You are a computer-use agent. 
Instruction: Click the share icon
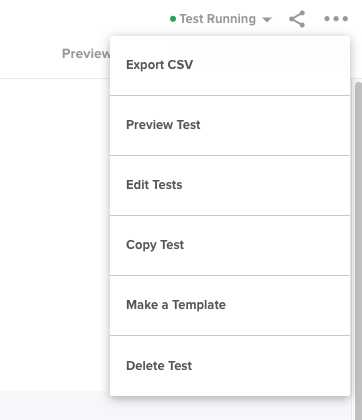point(297,19)
